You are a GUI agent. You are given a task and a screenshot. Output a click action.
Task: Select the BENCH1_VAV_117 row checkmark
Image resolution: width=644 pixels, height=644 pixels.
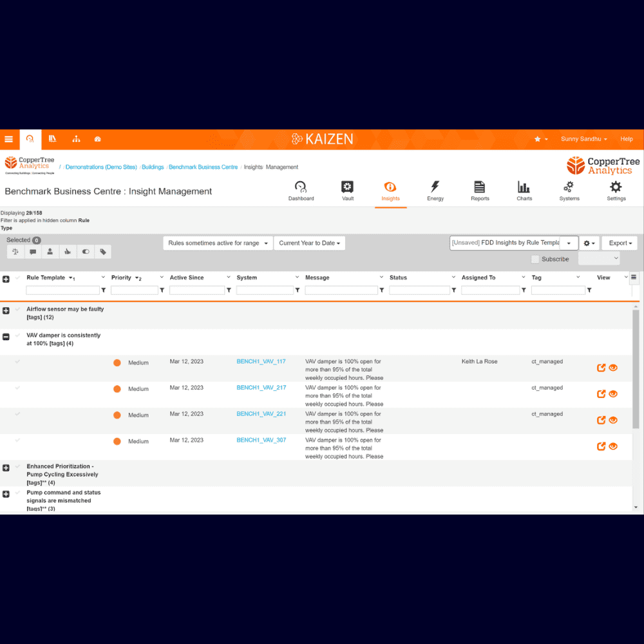click(x=17, y=362)
